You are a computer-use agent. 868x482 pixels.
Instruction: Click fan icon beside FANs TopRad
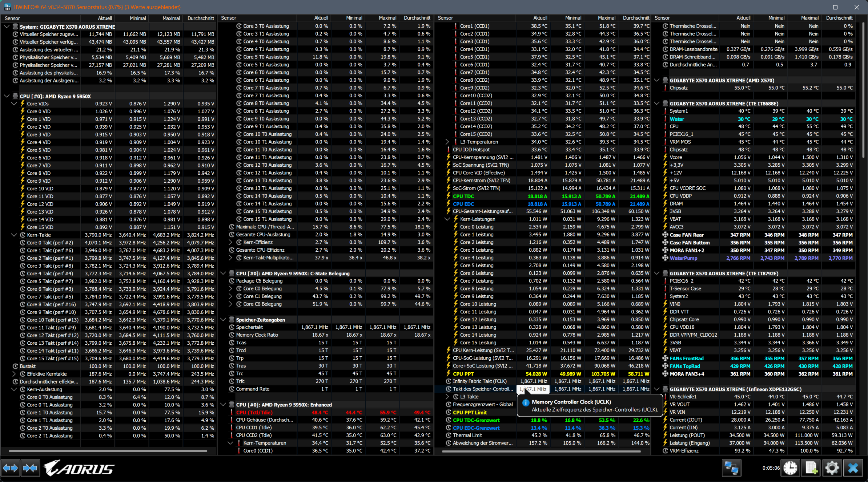pyautogui.click(x=665, y=366)
